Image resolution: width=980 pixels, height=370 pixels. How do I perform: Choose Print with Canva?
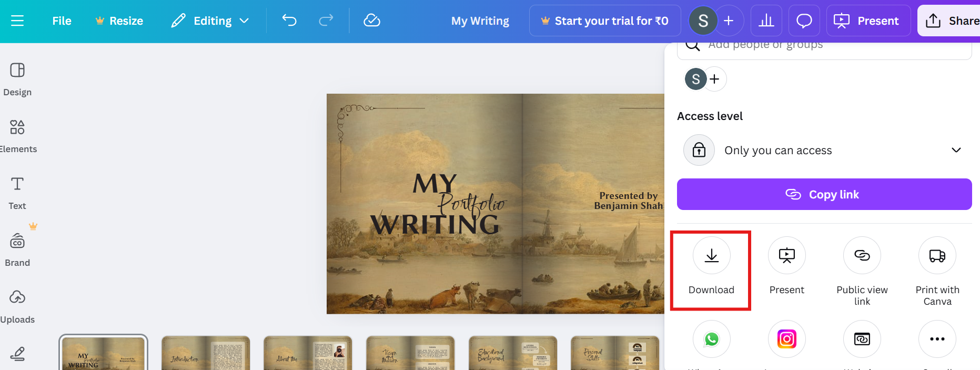[x=937, y=271]
